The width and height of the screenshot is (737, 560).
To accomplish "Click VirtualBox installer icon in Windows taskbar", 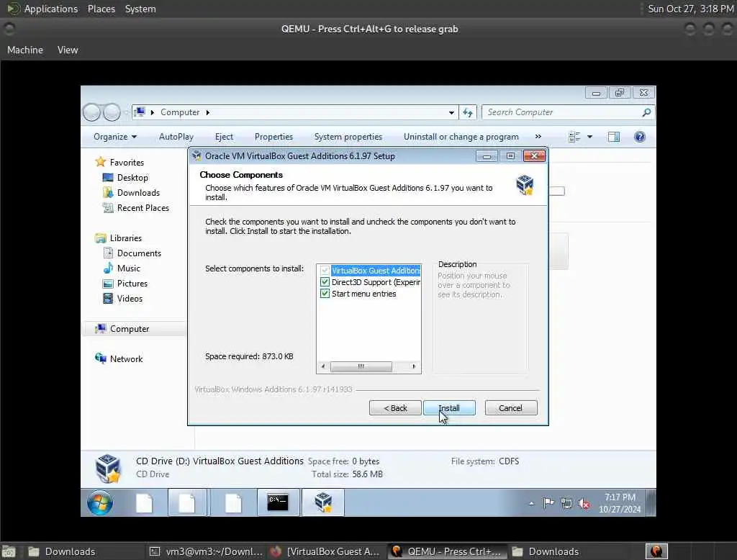I will (x=323, y=502).
